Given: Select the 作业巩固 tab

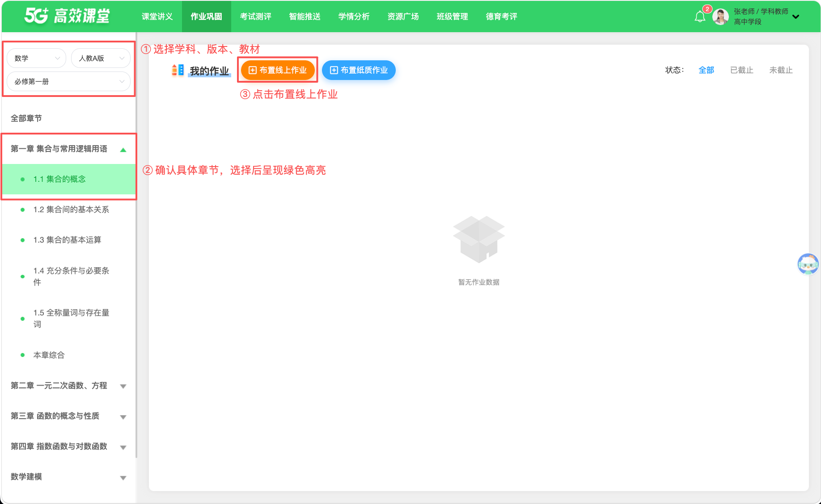Looking at the screenshot, I should pyautogui.click(x=206, y=17).
